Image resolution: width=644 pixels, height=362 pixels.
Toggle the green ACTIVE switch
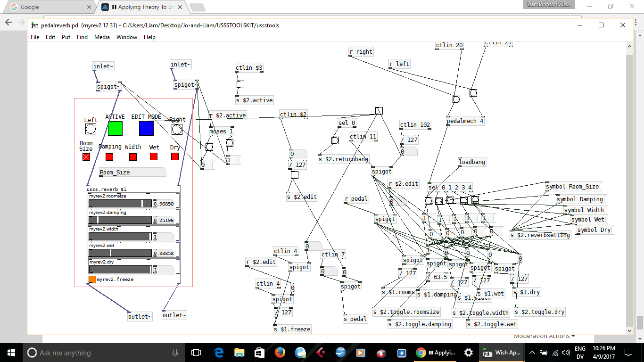(x=115, y=128)
